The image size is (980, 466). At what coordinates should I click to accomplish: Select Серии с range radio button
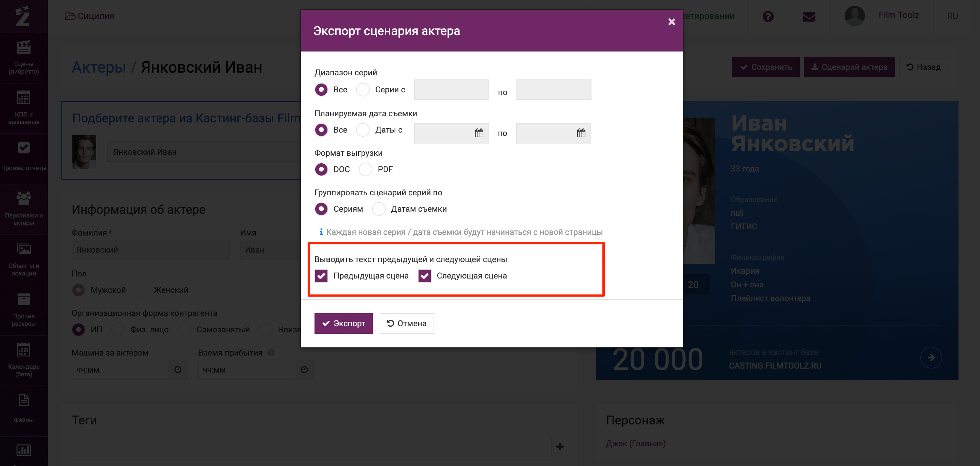click(x=363, y=90)
